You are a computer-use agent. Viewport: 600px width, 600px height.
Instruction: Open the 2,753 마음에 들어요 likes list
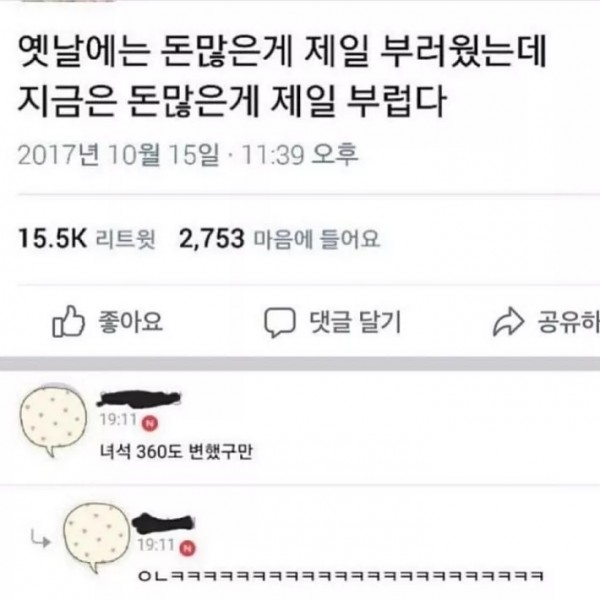(279, 238)
